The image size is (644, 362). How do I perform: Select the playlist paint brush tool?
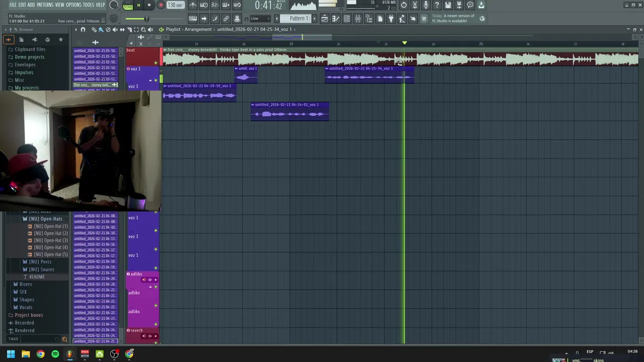tap(101, 30)
